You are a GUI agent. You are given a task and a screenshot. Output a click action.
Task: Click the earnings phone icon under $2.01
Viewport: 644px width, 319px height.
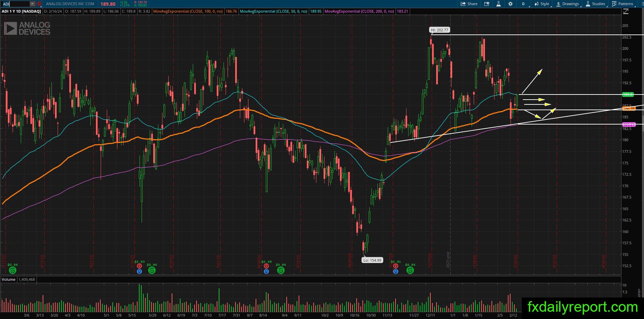coord(396,266)
